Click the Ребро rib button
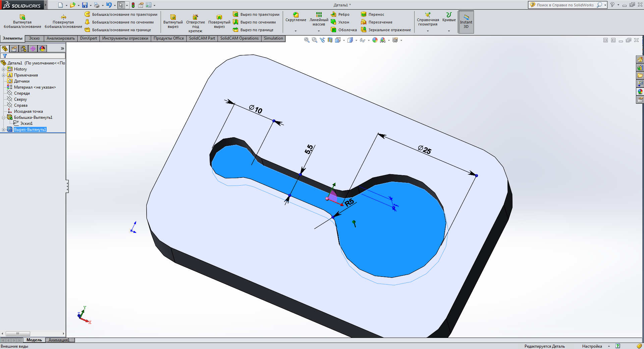Viewport: 644px width, 349px height. point(340,14)
